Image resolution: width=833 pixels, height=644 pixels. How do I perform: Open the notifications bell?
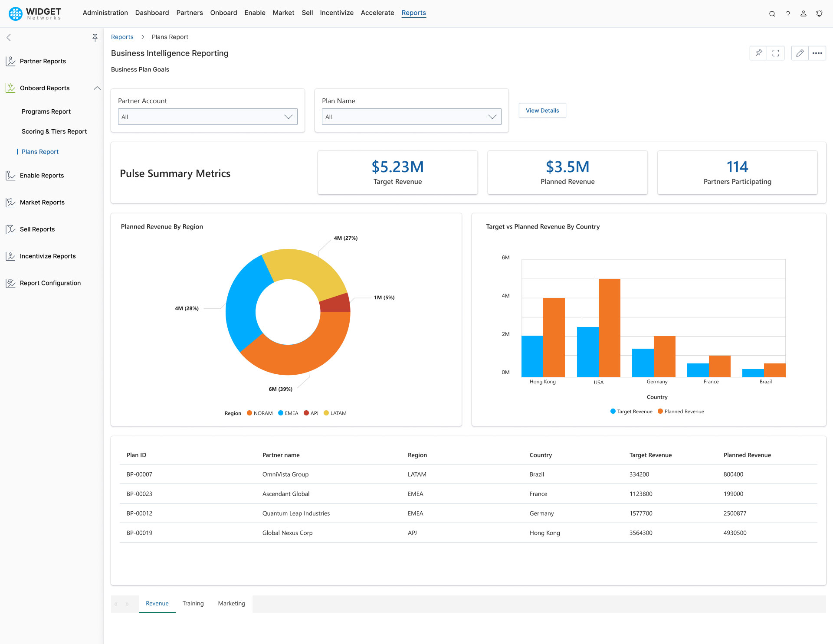coord(819,13)
